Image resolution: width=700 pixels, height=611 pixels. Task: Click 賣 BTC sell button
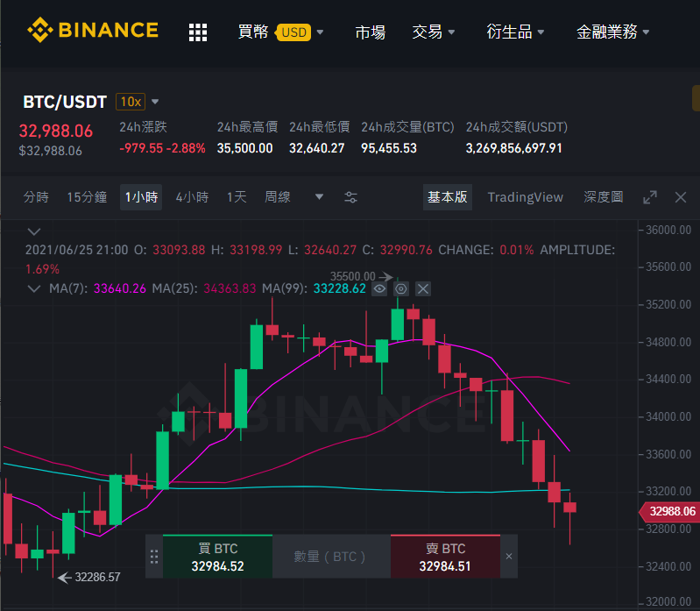[x=445, y=557]
